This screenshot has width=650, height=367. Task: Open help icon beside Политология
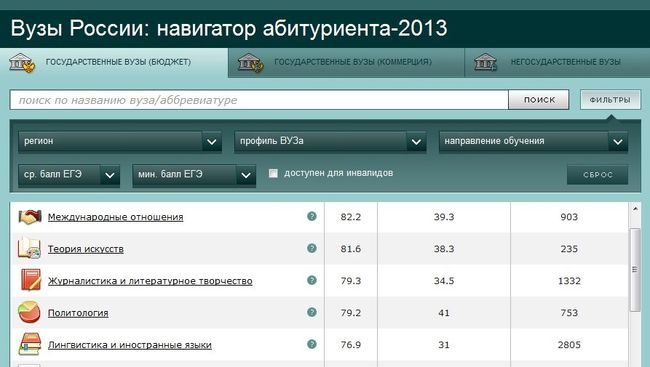point(312,312)
